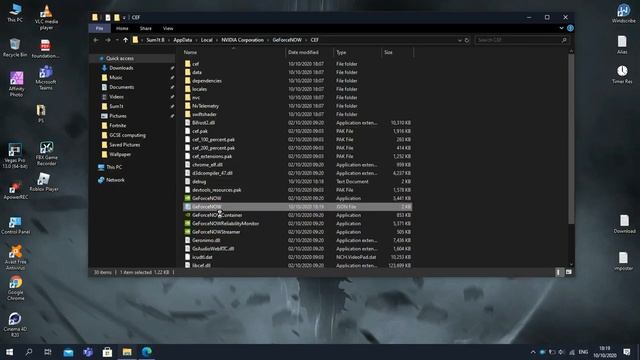Open the GCSE computing folder
The width and height of the screenshot is (640, 360).
coord(127,135)
